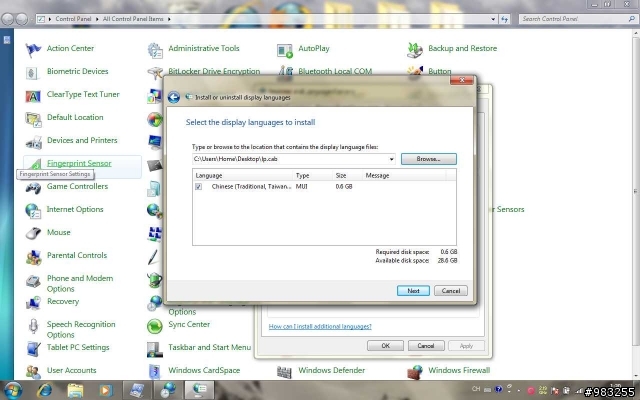Open Biometric Devices icon
Screen dimensions: 640x400
click(33, 73)
